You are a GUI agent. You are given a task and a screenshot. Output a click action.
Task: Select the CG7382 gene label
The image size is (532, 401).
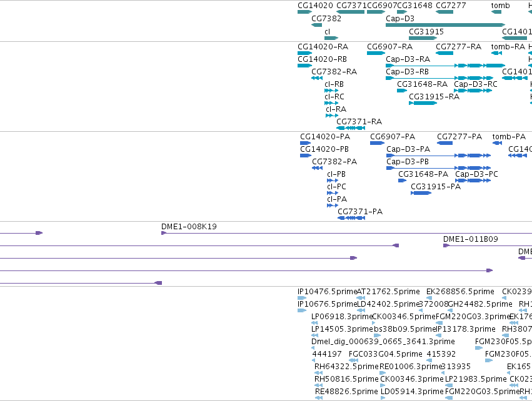326,18
